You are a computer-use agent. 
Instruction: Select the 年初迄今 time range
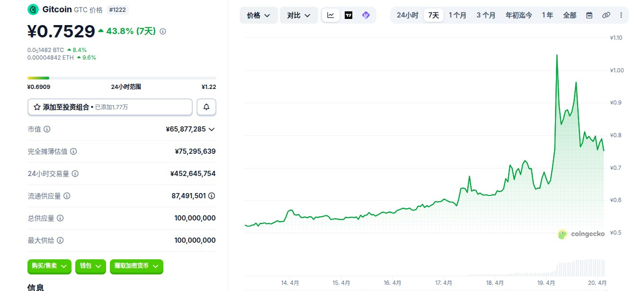pyautogui.click(x=519, y=15)
